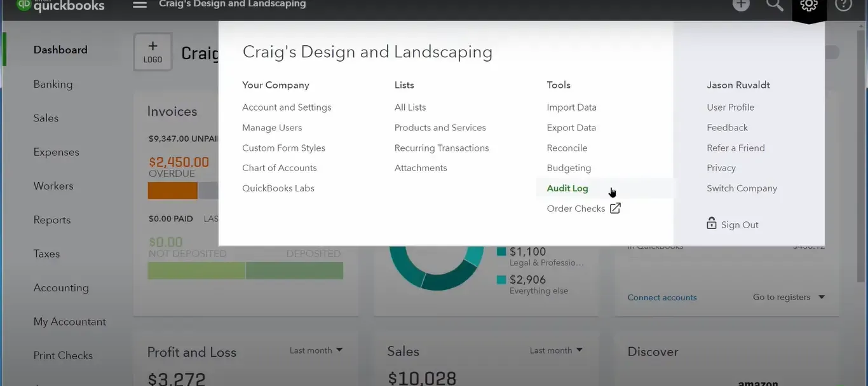The width and height of the screenshot is (868, 386).
Task: Open the help question mark icon
Action: [843, 4]
